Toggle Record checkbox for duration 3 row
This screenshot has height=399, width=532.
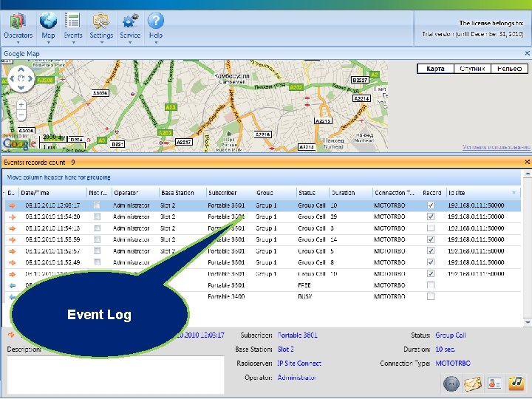click(x=431, y=228)
